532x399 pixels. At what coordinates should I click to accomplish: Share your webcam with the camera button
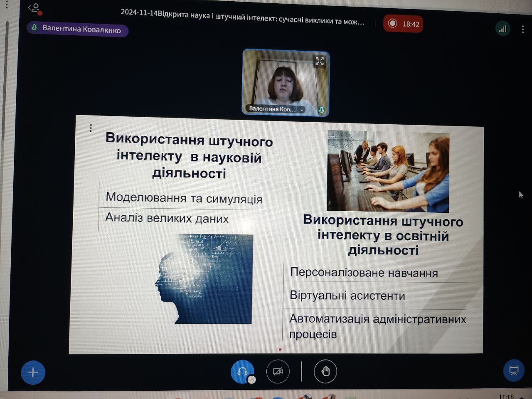click(278, 371)
